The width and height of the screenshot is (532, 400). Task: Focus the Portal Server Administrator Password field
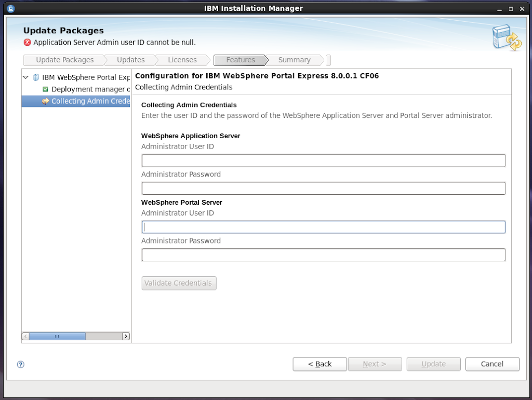click(323, 255)
